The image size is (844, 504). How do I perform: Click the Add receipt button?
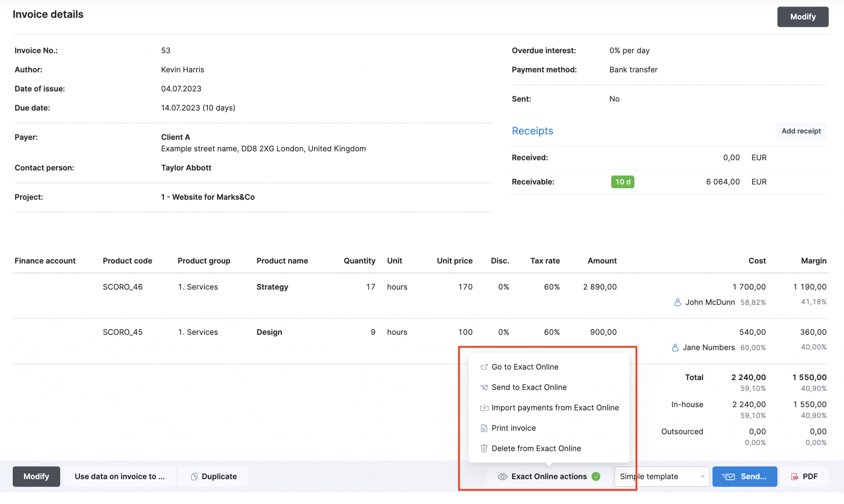coord(800,131)
